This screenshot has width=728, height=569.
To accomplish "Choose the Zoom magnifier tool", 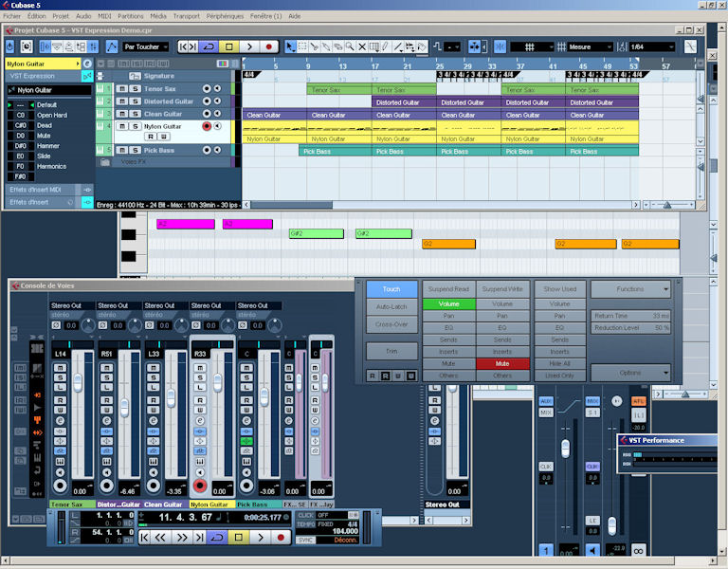I will tap(350, 46).
